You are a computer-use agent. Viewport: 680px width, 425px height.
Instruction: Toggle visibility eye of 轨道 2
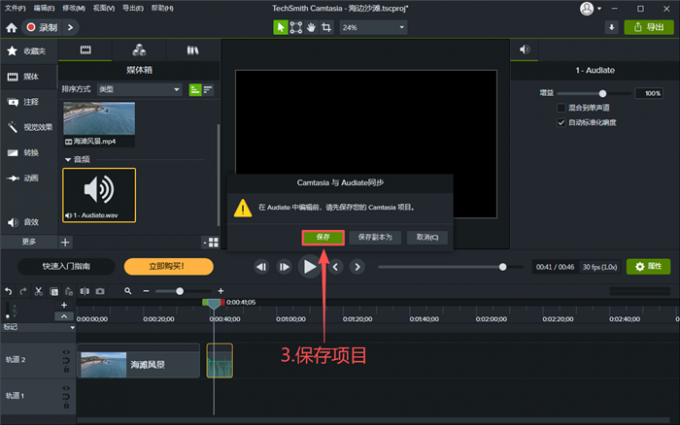coord(66,352)
